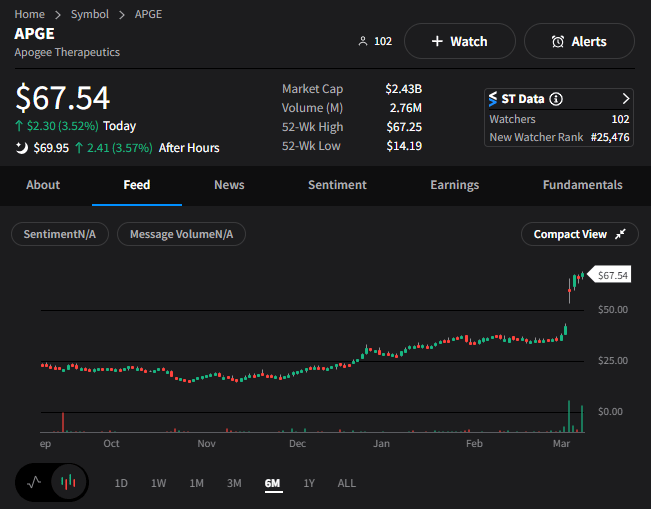651x509 pixels.
Task: Switch to the Fundamentals tab
Action: pyautogui.click(x=582, y=185)
